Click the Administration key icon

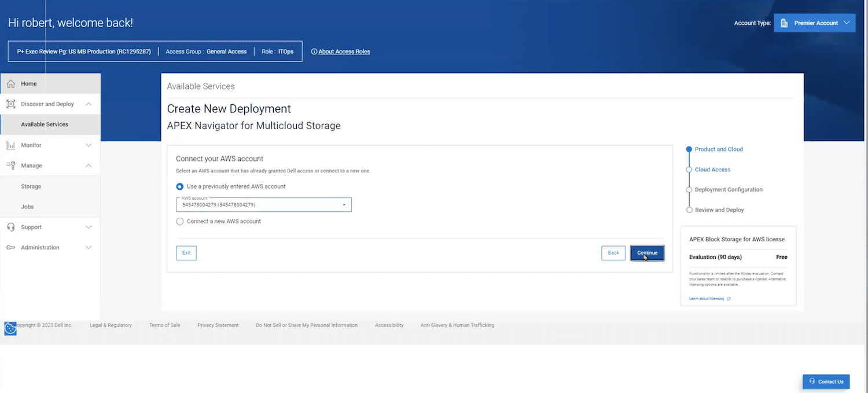point(10,248)
